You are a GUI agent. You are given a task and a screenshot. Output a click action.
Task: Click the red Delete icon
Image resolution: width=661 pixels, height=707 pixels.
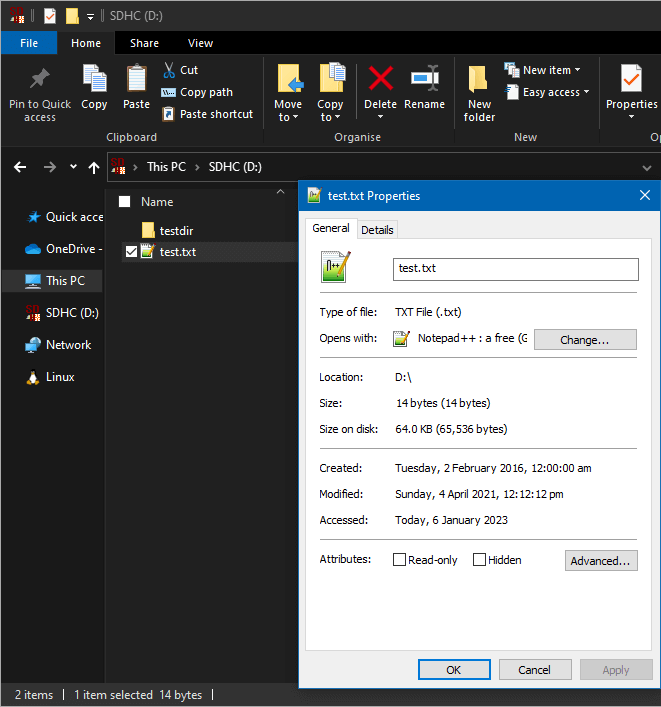click(x=380, y=80)
